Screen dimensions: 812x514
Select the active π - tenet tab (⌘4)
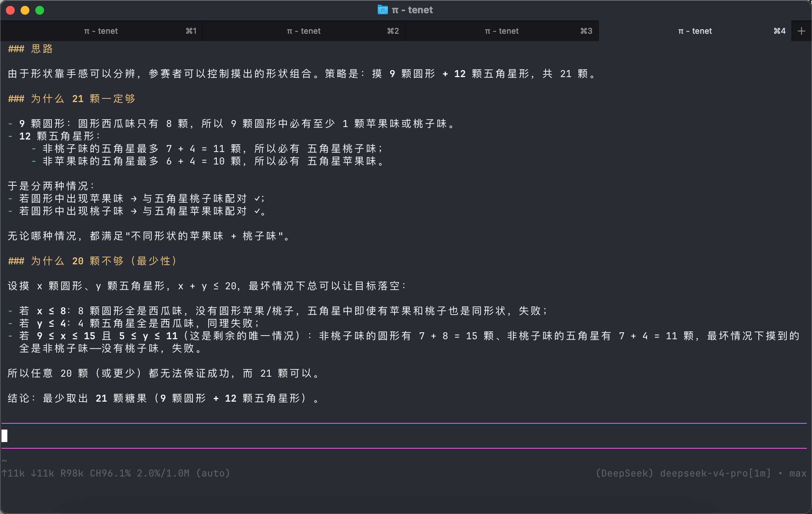pyautogui.click(x=695, y=31)
